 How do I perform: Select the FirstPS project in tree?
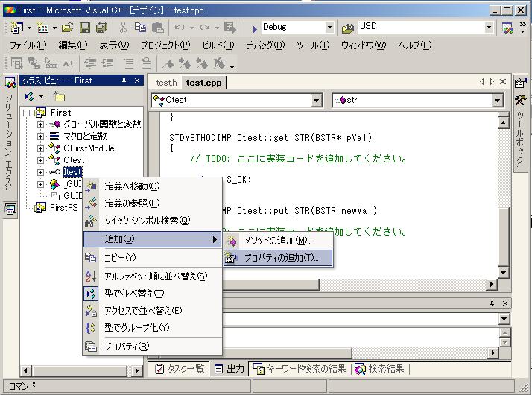(64, 208)
